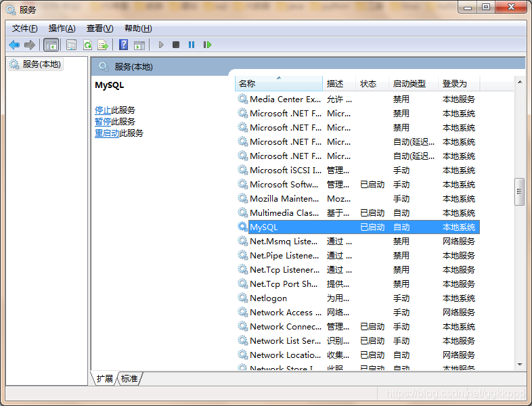Click the Restart service icon
This screenshot has width=532, height=406.
207,45
